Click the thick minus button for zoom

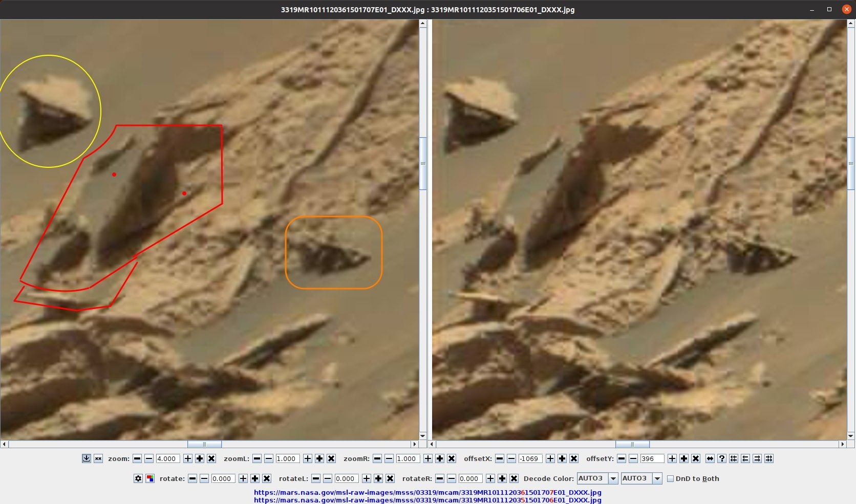[137, 458]
